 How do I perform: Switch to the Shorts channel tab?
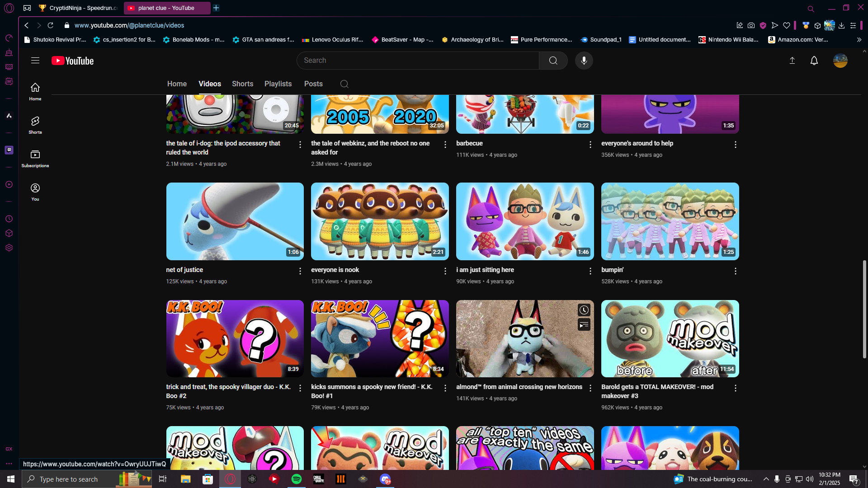(x=242, y=84)
